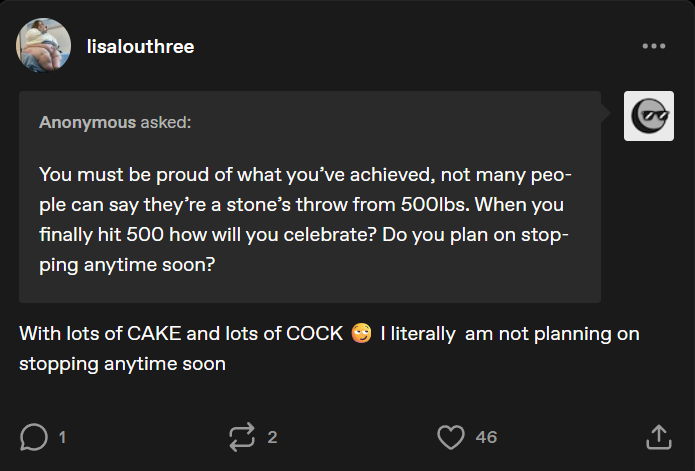Click the emoji in the answer text
Viewport: 695px width, 471px height.
pos(362,333)
